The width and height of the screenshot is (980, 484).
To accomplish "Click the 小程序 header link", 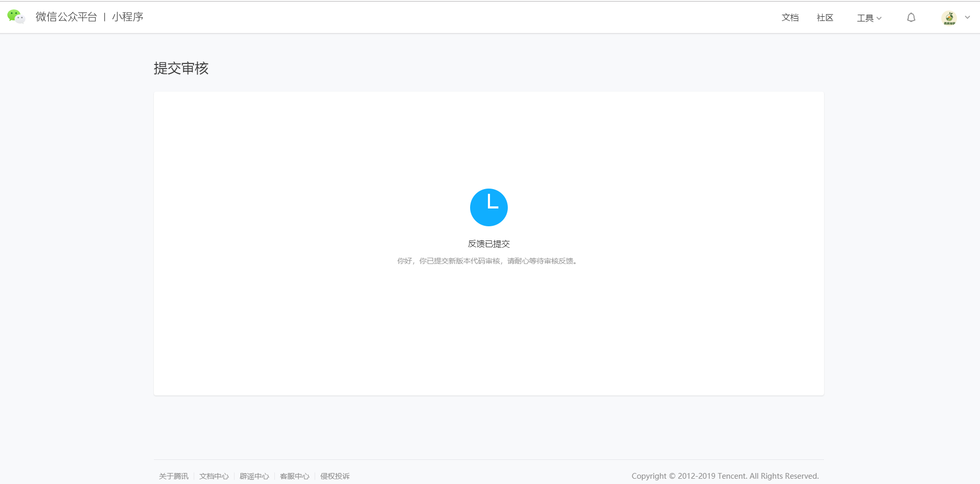I will click(x=128, y=17).
